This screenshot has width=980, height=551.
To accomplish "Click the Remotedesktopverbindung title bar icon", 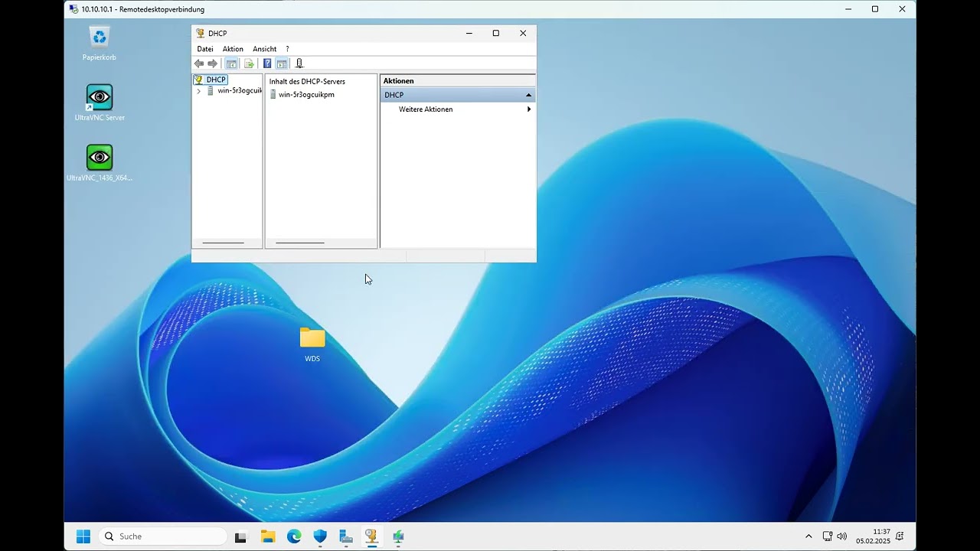I will tap(73, 9).
